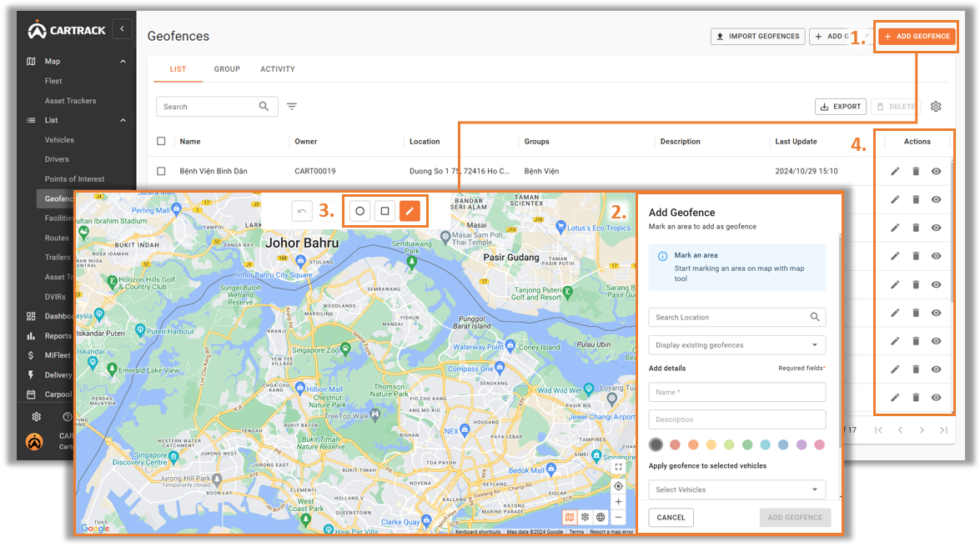Screen dimensions: 980x547
Task: Click the Import Geofences button
Action: pos(757,36)
